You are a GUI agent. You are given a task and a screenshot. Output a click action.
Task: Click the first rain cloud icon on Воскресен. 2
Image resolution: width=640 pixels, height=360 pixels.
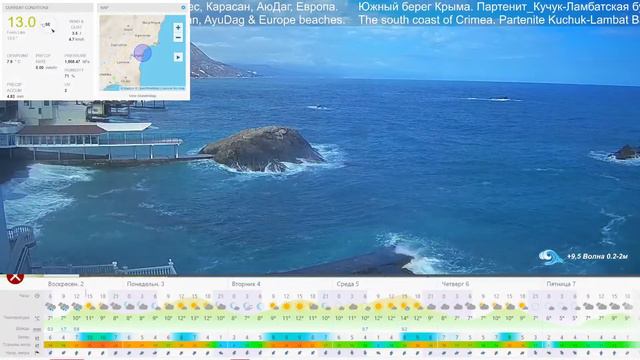coord(50,307)
